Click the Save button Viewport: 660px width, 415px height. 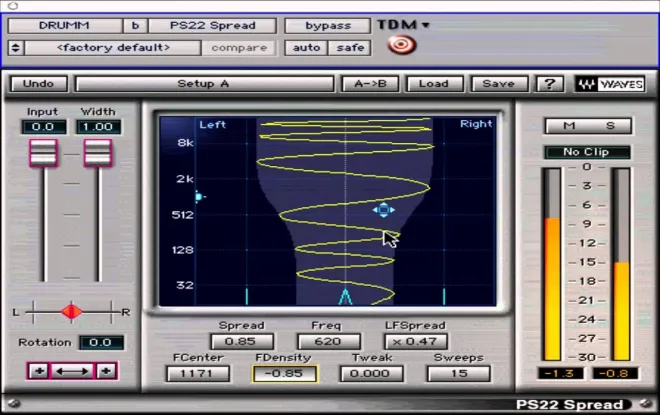point(499,84)
